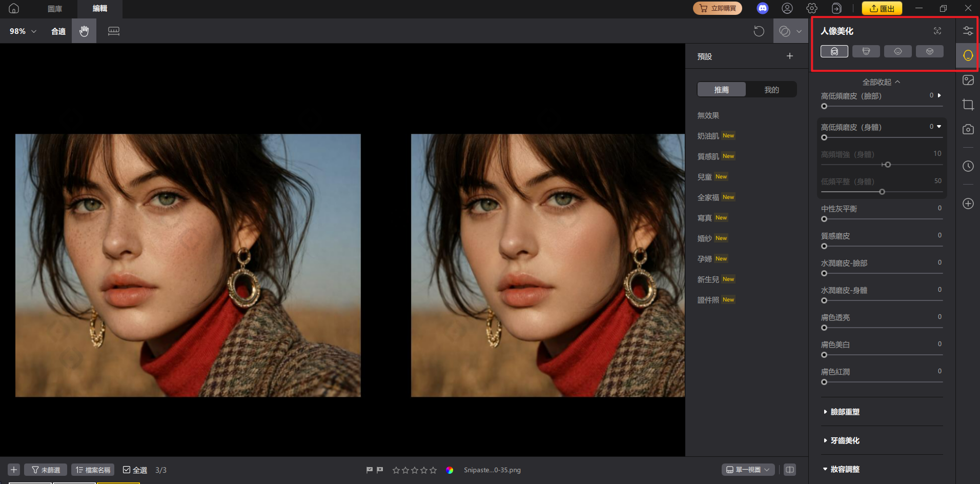Toggle the 全選 select-all checkbox
This screenshot has height=484, width=980.
click(x=127, y=470)
